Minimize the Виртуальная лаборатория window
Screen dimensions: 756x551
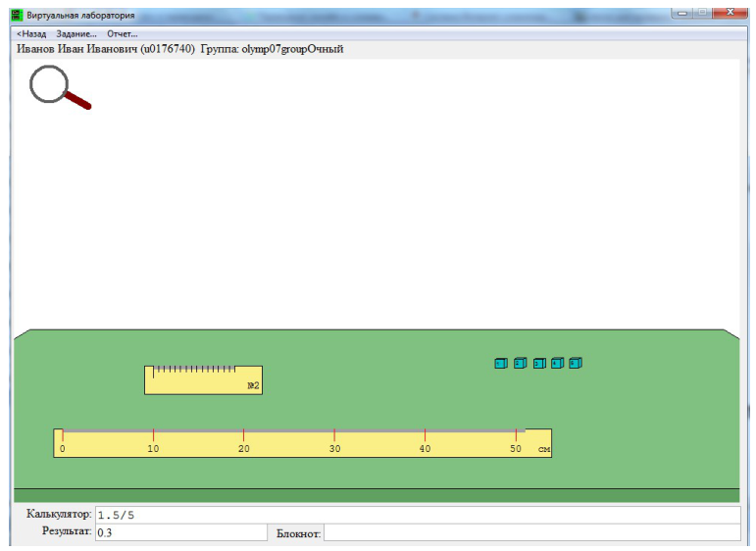[x=682, y=13]
